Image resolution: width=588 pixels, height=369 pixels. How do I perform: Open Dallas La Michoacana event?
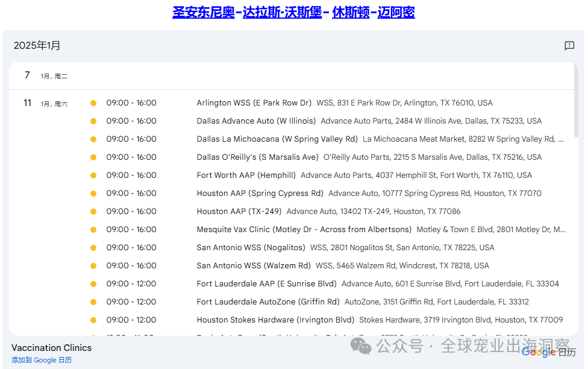pos(277,139)
